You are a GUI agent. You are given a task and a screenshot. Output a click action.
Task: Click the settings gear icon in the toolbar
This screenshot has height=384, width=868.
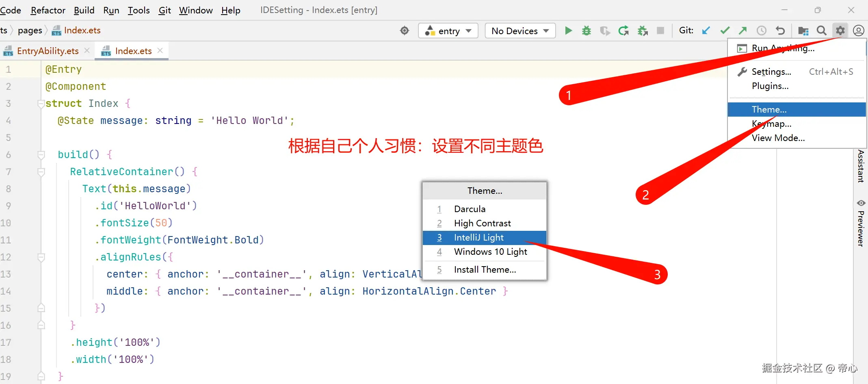840,30
